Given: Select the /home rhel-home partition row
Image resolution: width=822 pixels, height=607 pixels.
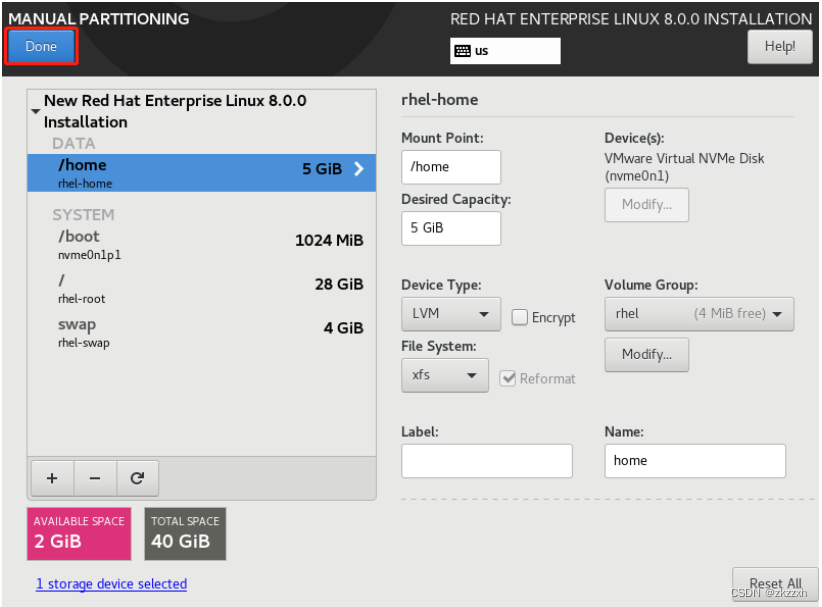Looking at the screenshot, I should 201,172.
